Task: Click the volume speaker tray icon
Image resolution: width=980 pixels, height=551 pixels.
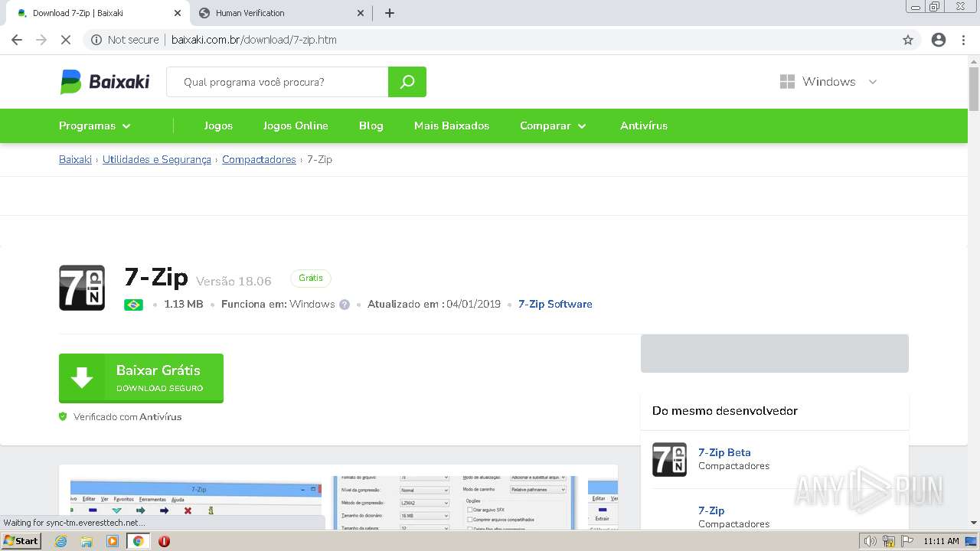Action: (x=870, y=541)
